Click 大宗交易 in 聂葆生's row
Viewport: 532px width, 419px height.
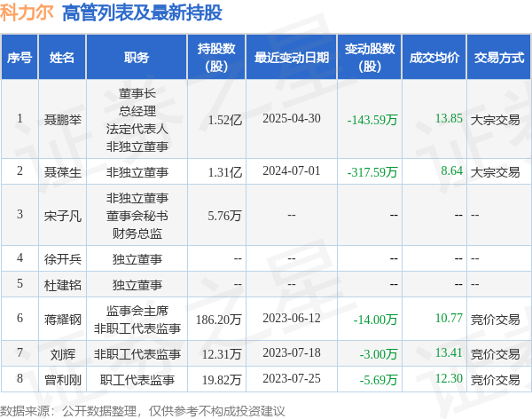[x=495, y=172]
